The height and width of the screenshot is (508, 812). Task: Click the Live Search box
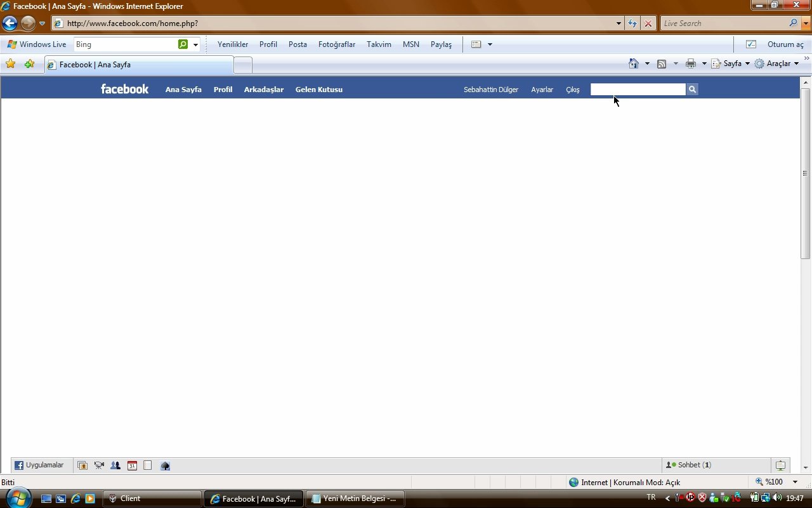click(724, 23)
